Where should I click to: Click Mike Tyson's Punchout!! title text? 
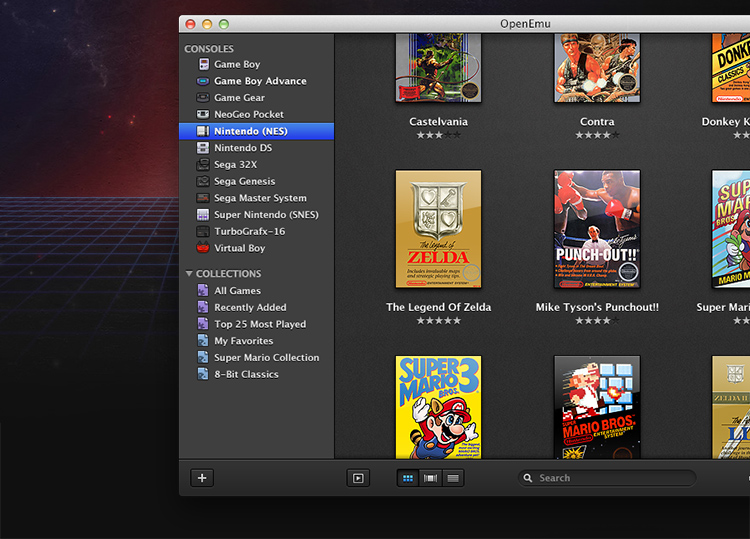tap(597, 307)
